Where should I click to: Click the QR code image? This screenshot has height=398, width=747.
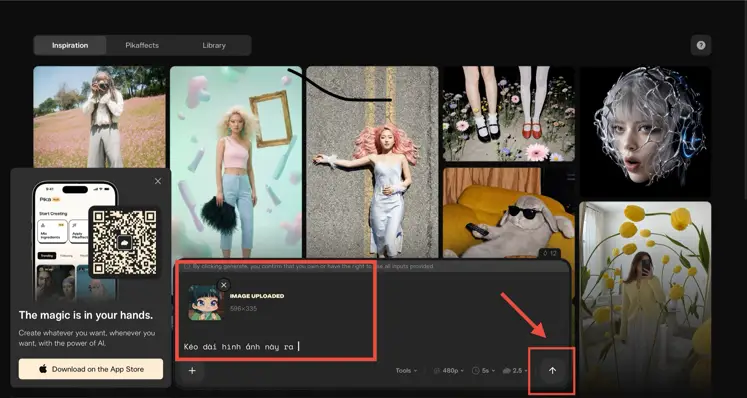click(124, 242)
